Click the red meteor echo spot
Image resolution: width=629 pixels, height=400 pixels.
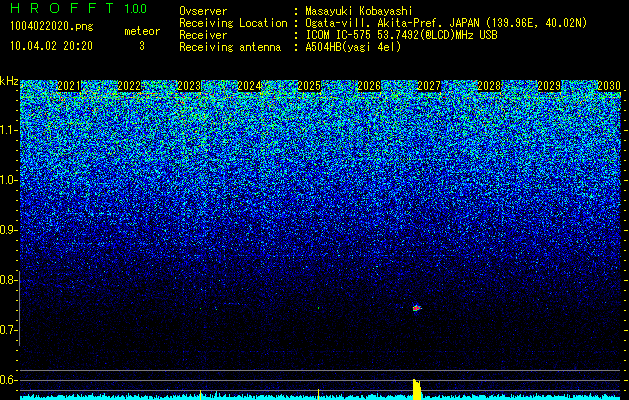coord(417,308)
